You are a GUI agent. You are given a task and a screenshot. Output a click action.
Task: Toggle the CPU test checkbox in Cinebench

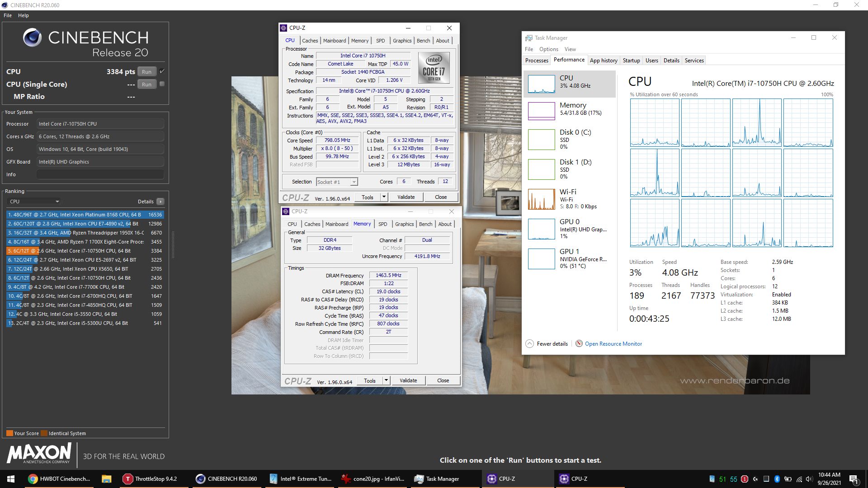[162, 71]
